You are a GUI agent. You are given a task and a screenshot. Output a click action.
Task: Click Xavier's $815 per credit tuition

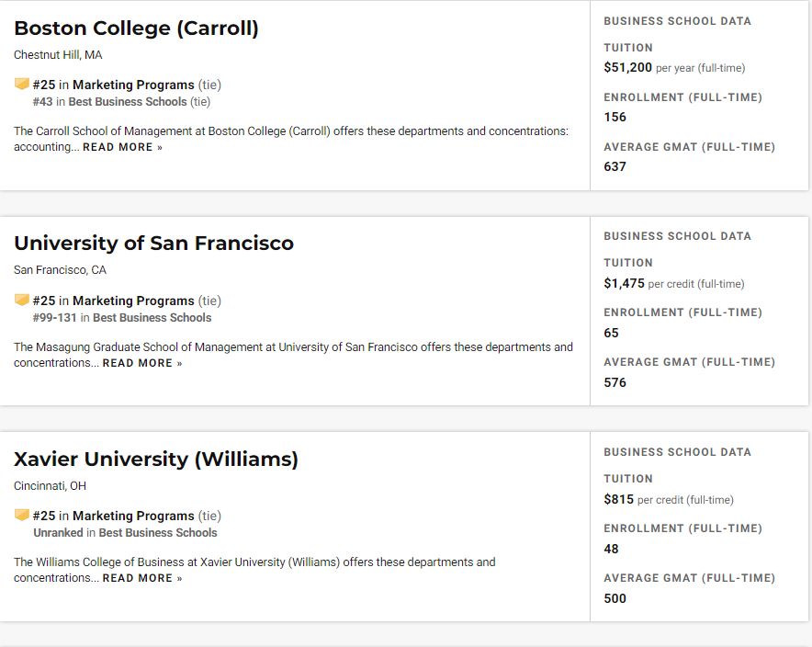click(618, 499)
